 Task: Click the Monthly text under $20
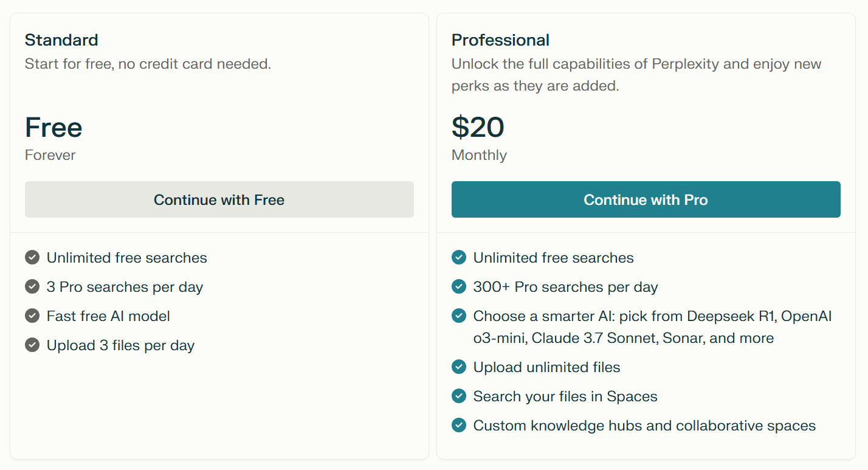coord(478,155)
